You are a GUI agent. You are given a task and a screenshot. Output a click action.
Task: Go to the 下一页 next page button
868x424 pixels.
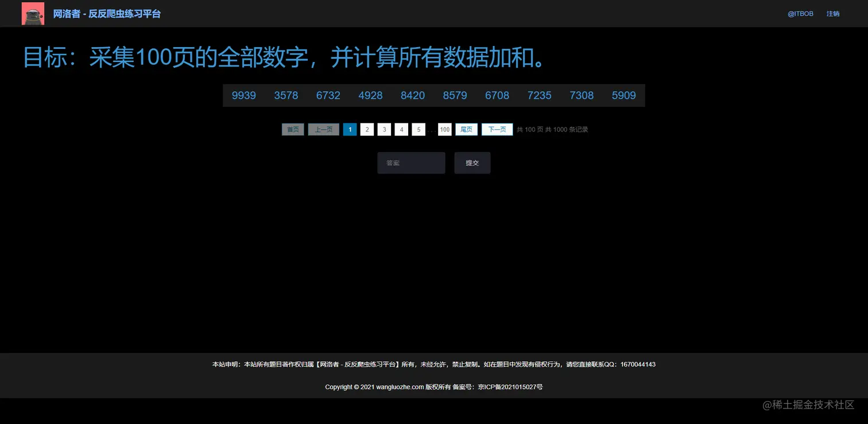[497, 130]
